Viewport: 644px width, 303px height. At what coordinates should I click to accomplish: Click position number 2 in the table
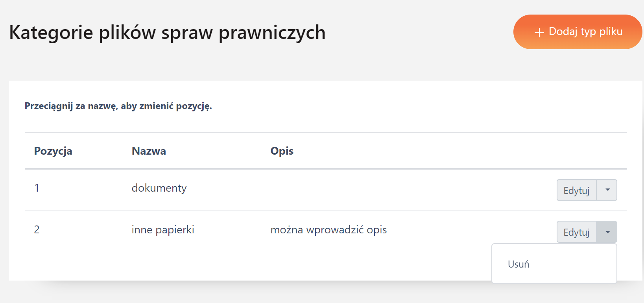click(x=37, y=230)
